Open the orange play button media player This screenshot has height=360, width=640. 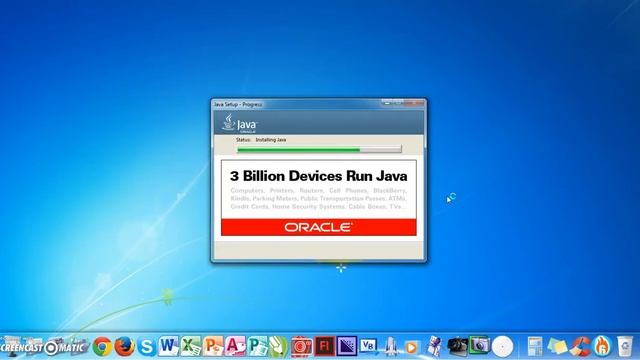[x=411, y=347]
